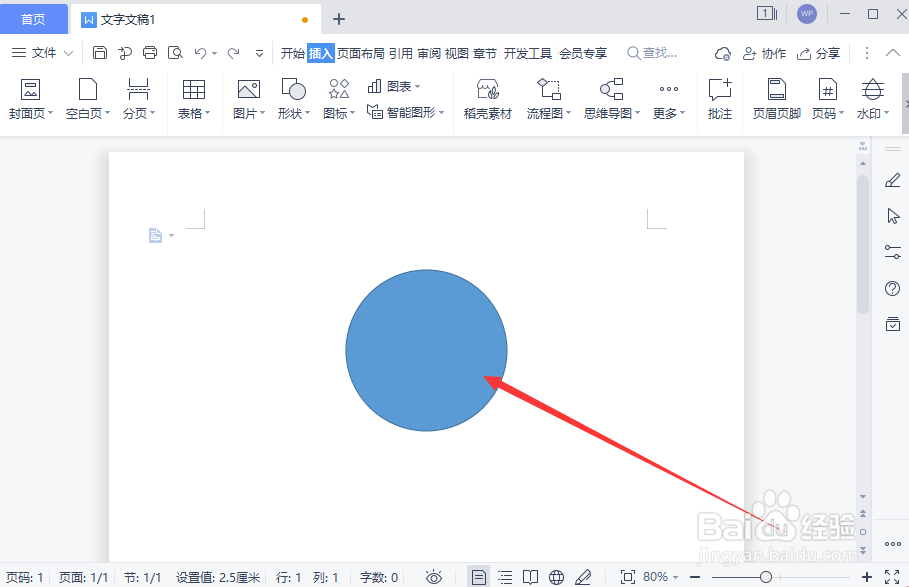Open the undo history dropdown arrow
This screenshot has width=909, height=587.
point(214,53)
